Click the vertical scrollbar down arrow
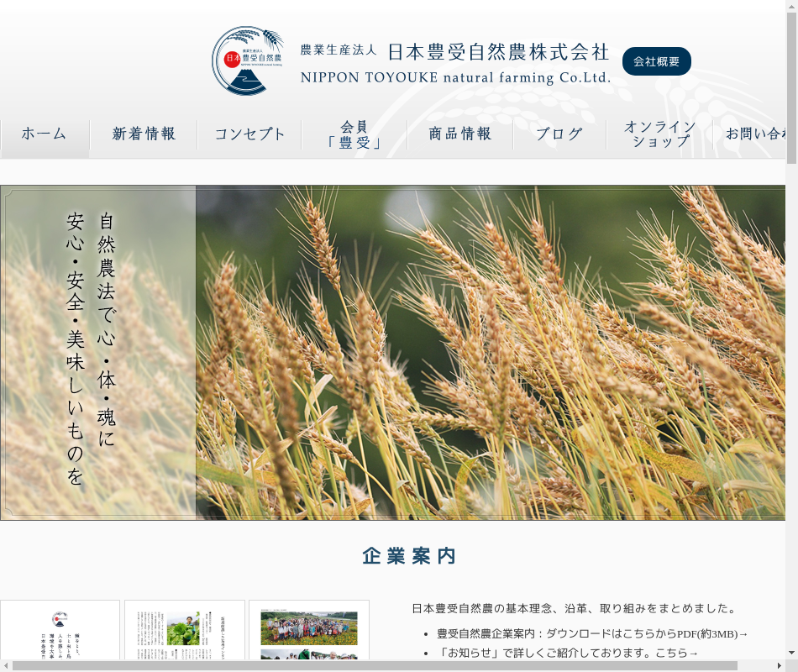This screenshot has height=672, width=798. pos(791,653)
